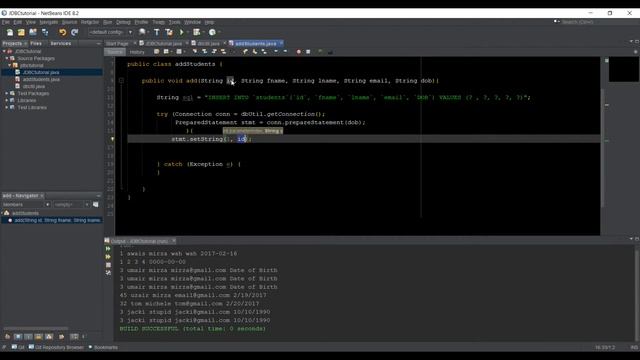Click the Profile Project toolbar icon

212,32
